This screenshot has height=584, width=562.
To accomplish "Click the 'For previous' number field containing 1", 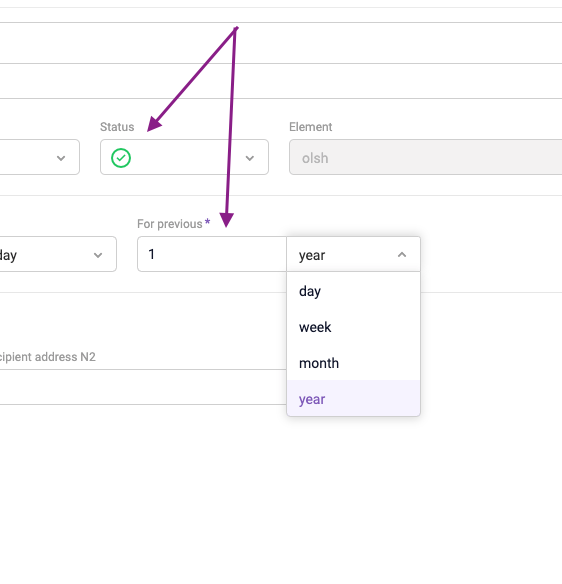I will tap(212, 254).
